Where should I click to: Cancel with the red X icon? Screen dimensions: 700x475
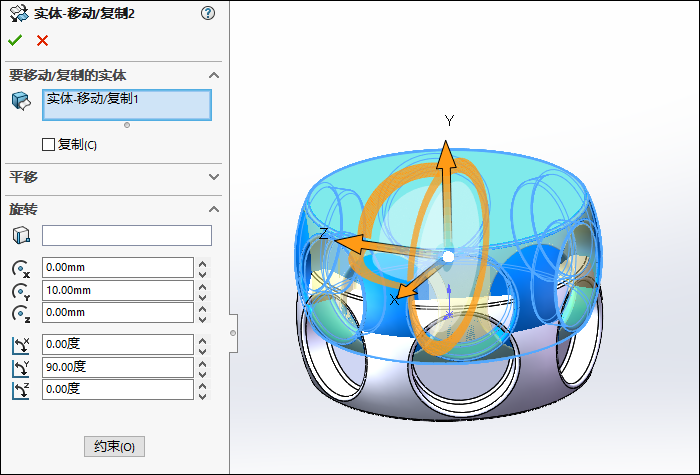tap(42, 41)
